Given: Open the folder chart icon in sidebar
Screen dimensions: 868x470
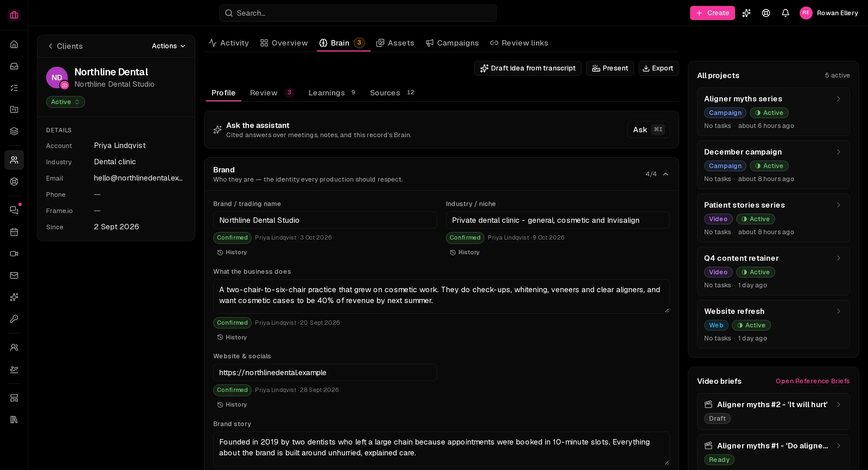Looking at the screenshot, I should (14, 110).
